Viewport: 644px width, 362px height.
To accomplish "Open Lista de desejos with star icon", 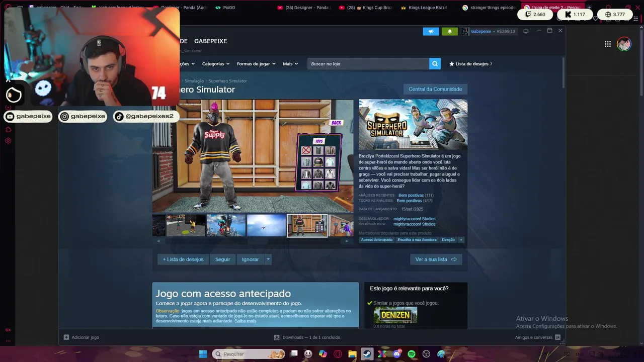I will [471, 64].
